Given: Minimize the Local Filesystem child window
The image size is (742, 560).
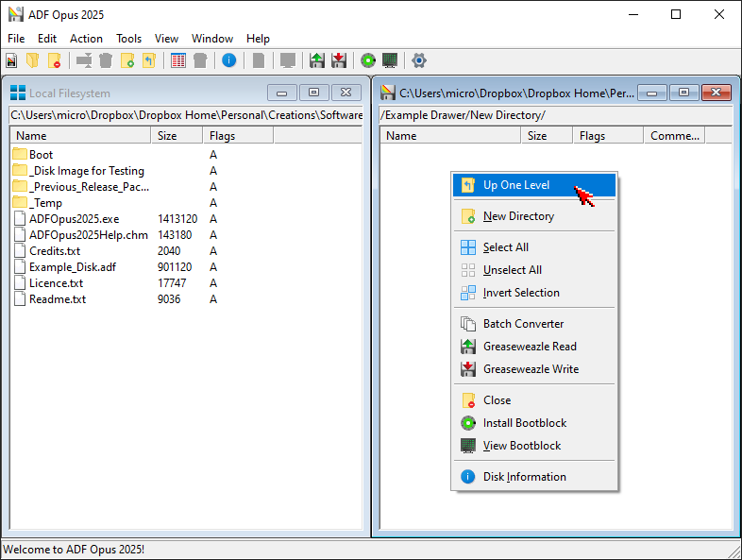Looking at the screenshot, I should coord(282,93).
